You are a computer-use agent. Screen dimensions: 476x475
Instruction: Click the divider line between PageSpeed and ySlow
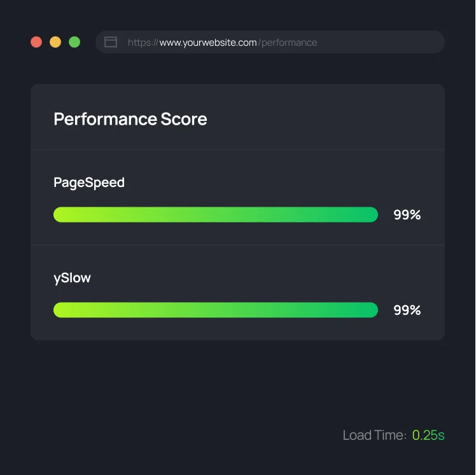point(237,245)
